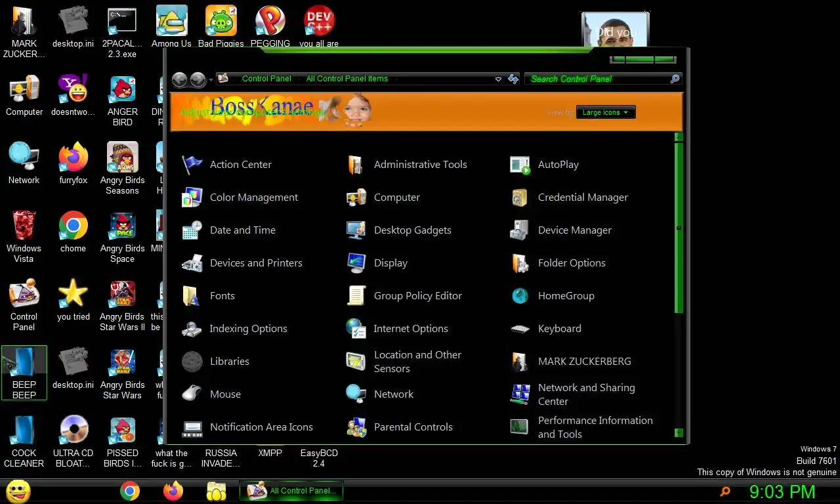Click Control Panel in the address breadcrumb

(x=266, y=79)
